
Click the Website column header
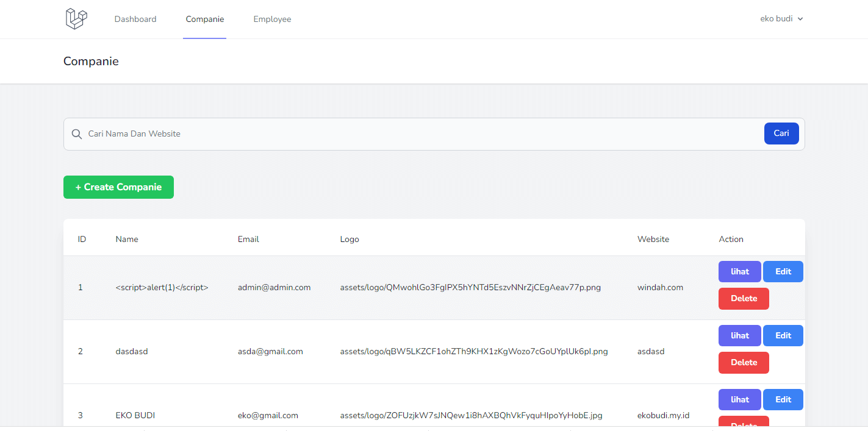653,240
